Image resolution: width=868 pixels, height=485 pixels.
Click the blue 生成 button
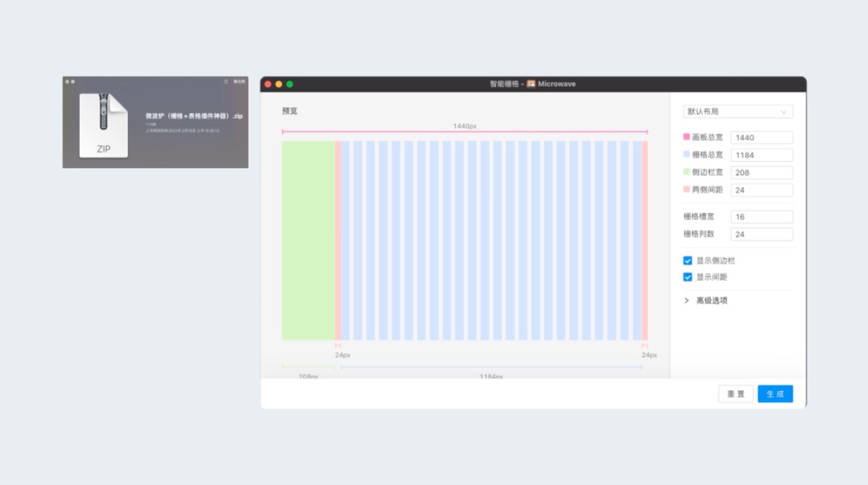[x=775, y=394]
